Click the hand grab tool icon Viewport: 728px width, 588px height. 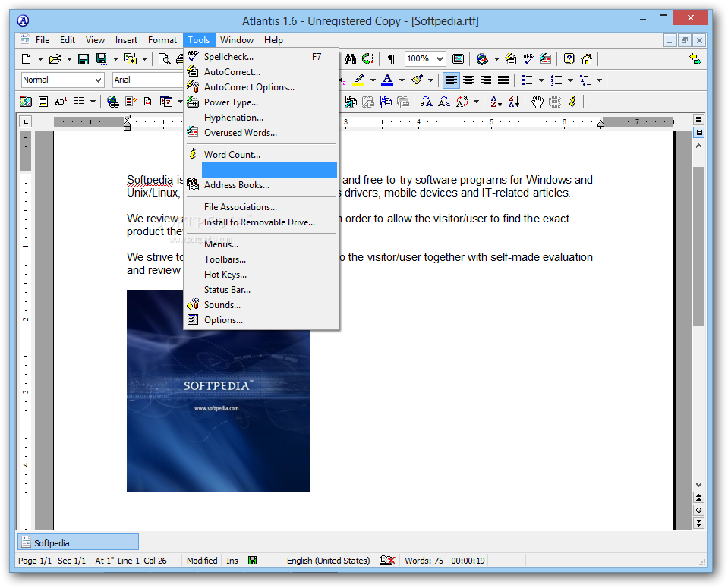pos(537,101)
